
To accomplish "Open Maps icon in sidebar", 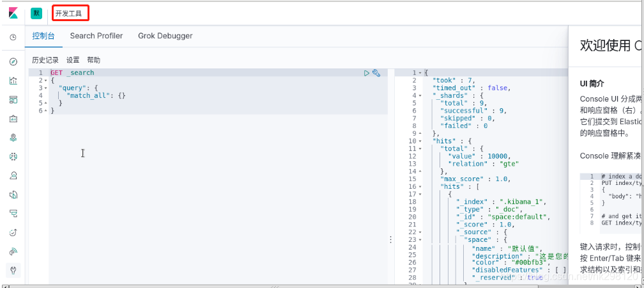I will pos(13,138).
